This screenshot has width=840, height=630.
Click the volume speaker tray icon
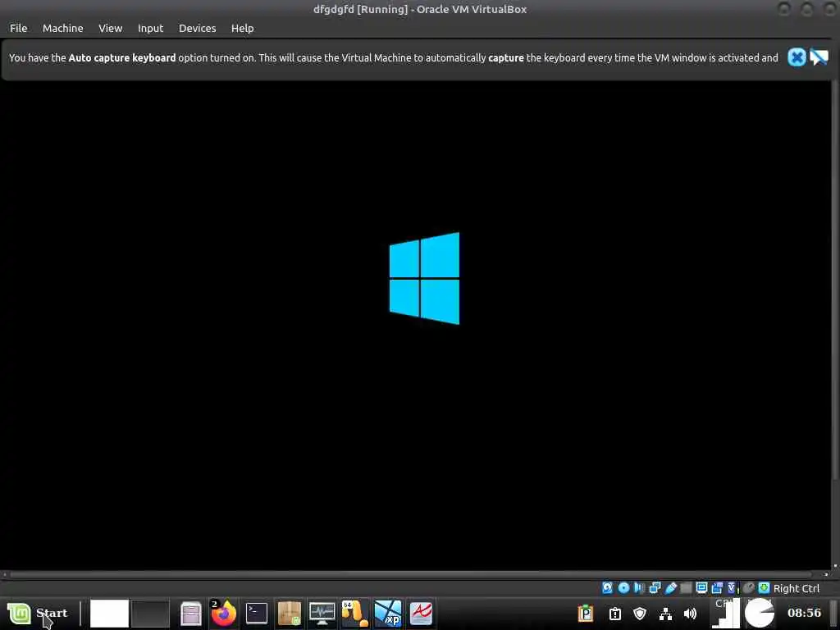pos(691,614)
